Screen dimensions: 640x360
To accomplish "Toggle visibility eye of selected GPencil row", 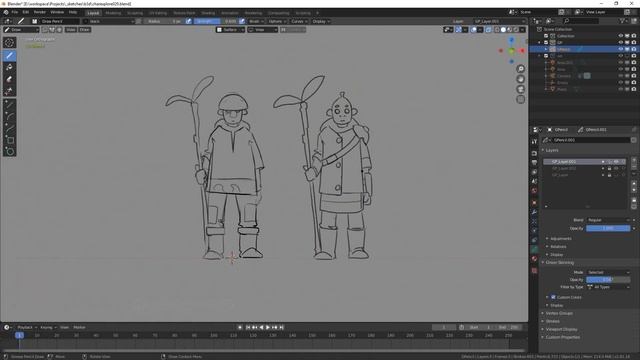I will (x=620, y=49).
